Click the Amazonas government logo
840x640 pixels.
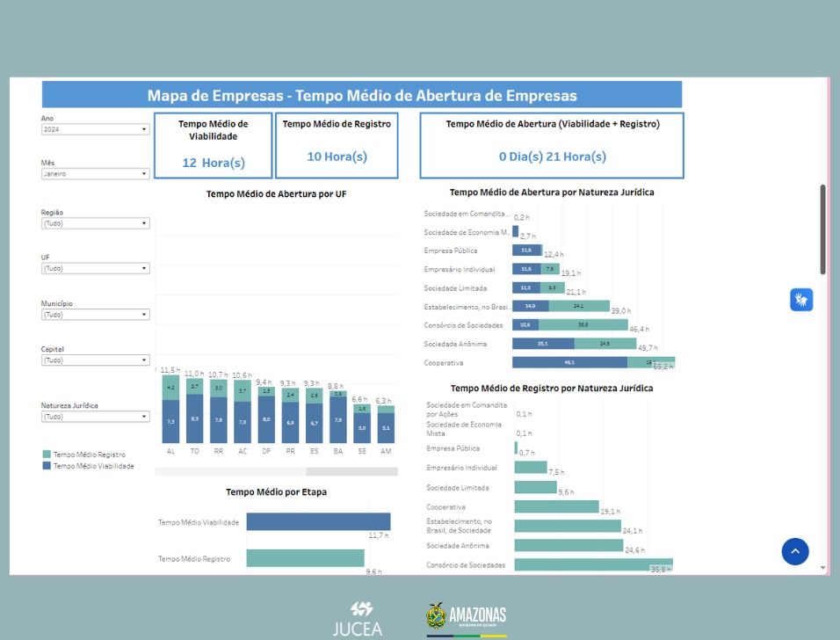[x=466, y=618]
